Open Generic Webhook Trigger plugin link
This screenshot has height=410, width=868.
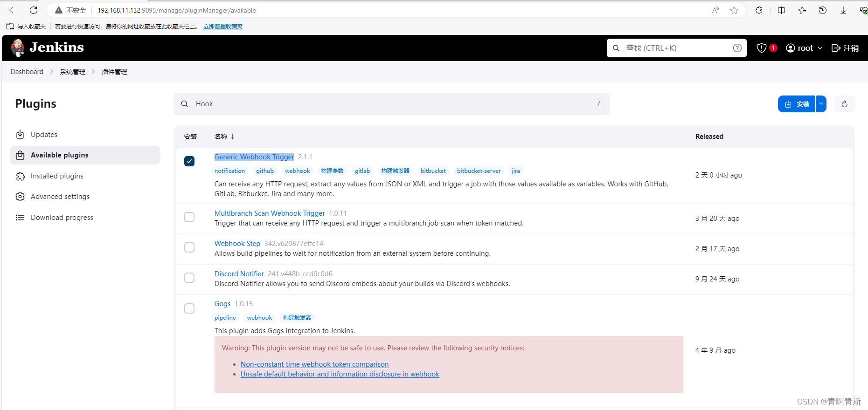pyautogui.click(x=254, y=157)
